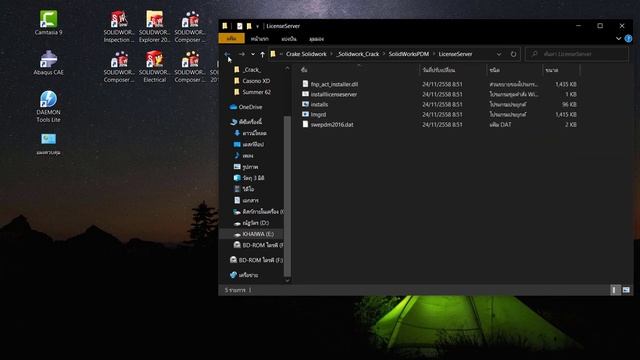The image size is (640, 360).
Task: Open the Summer 62 quick access folder
Action: [x=252, y=92]
